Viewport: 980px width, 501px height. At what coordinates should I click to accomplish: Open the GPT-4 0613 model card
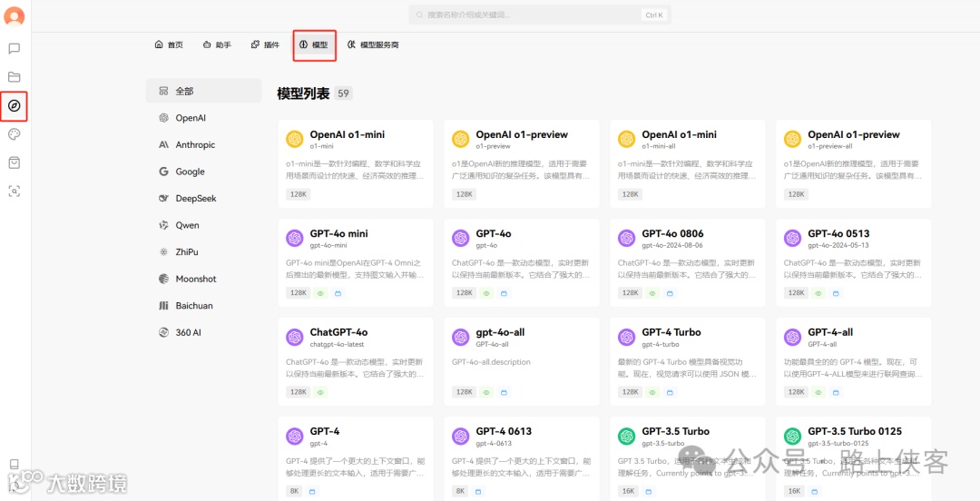click(x=522, y=458)
